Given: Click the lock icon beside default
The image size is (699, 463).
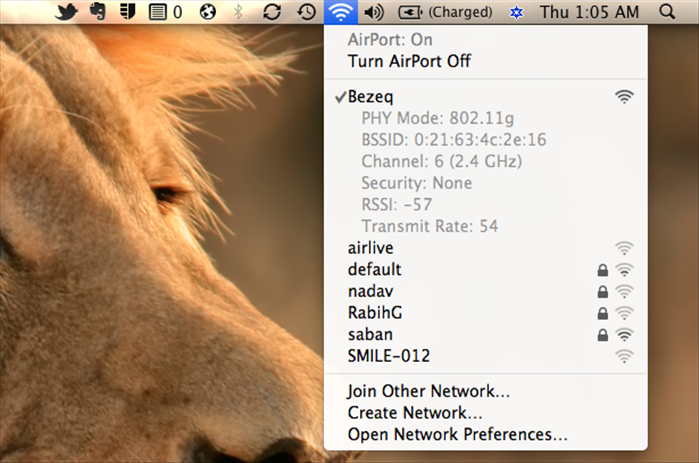Looking at the screenshot, I should [603, 270].
